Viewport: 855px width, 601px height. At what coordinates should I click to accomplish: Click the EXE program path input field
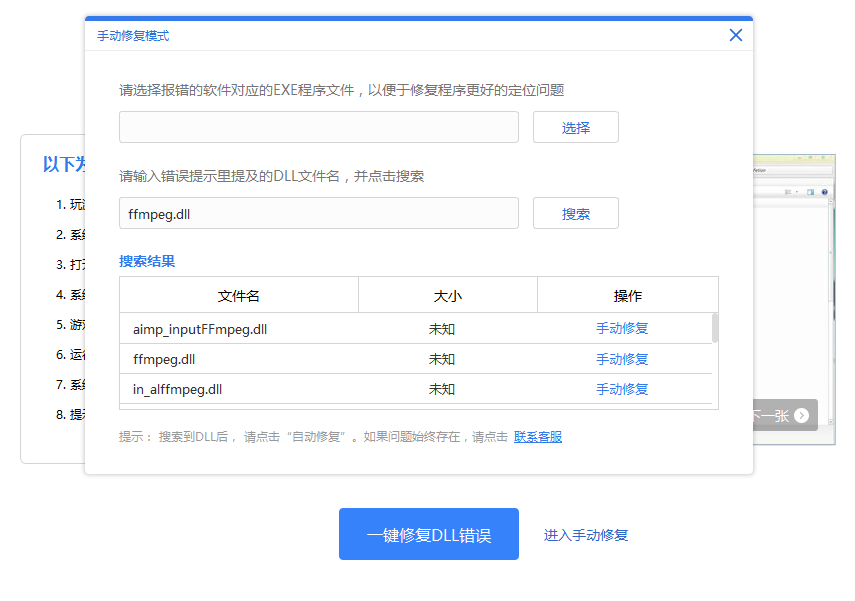[x=318, y=127]
